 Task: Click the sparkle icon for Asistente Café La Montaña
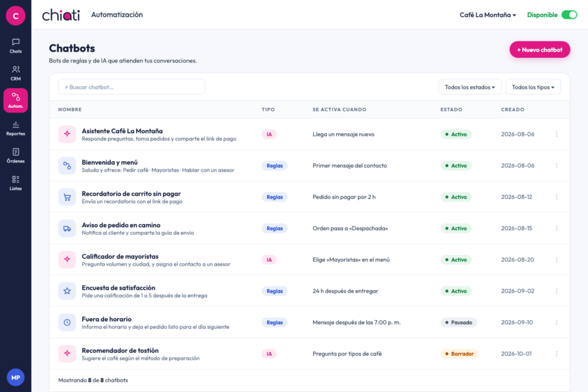(x=67, y=134)
